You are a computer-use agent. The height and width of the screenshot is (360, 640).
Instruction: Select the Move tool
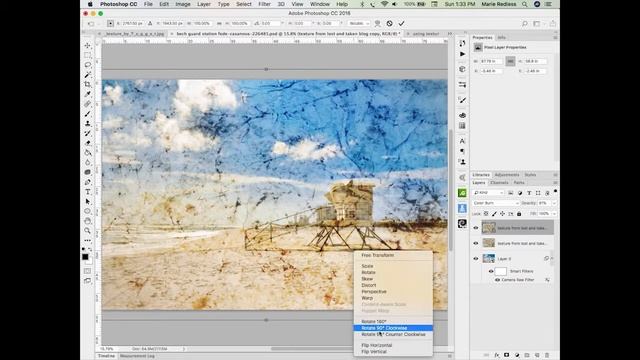(88, 45)
